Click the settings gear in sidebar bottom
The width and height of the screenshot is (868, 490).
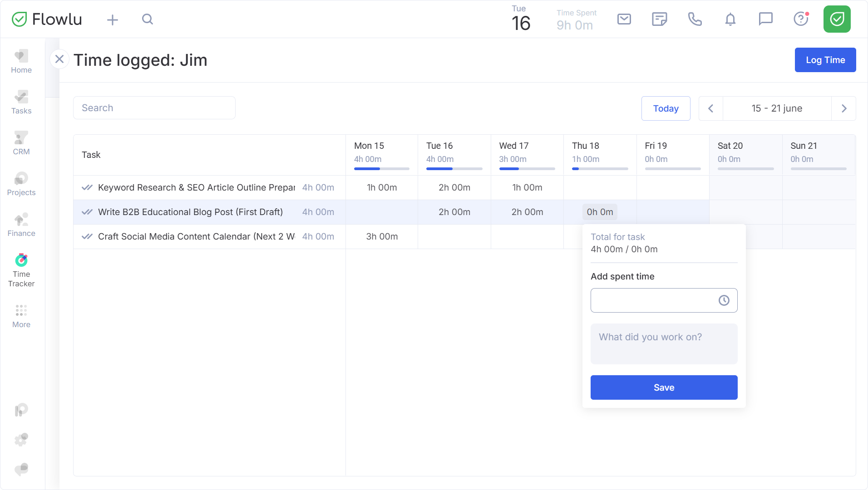pos(21,439)
